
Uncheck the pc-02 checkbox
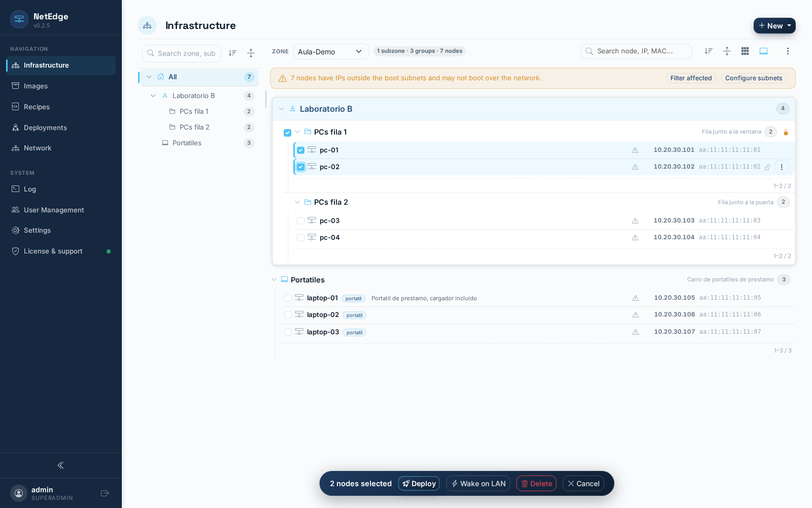click(x=301, y=167)
